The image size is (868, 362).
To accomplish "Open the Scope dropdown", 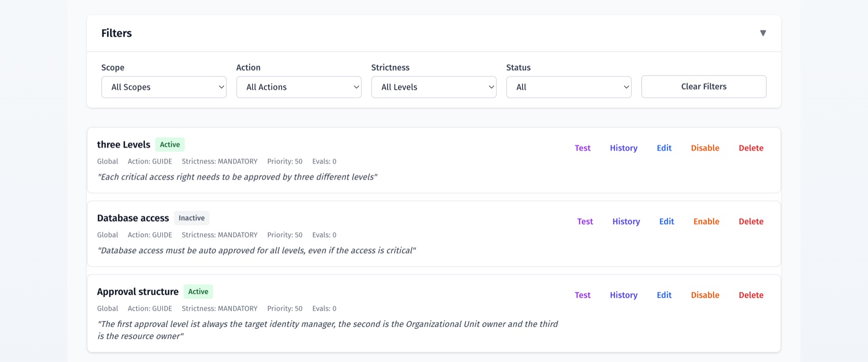I will (x=164, y=87).
